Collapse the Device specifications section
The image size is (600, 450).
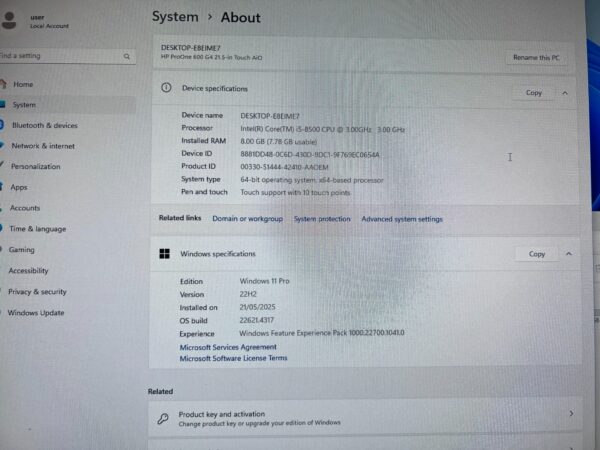pos(565,93)
